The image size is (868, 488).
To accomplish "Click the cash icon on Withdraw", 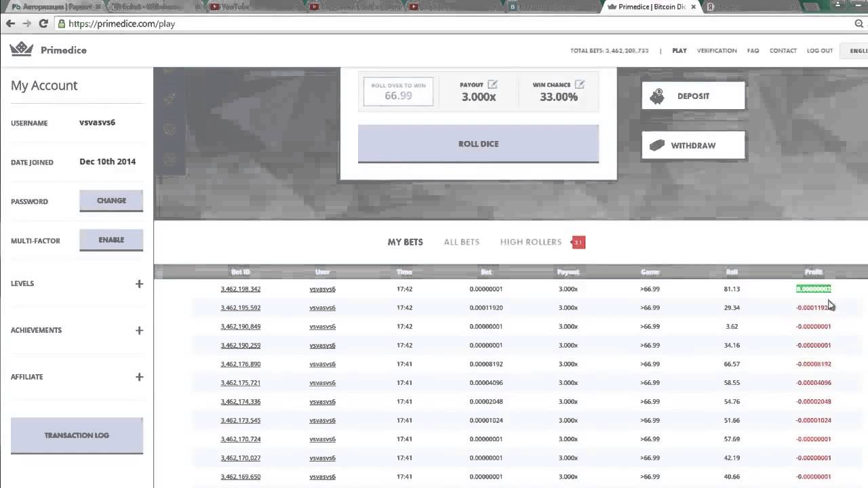I will [657, 145].
